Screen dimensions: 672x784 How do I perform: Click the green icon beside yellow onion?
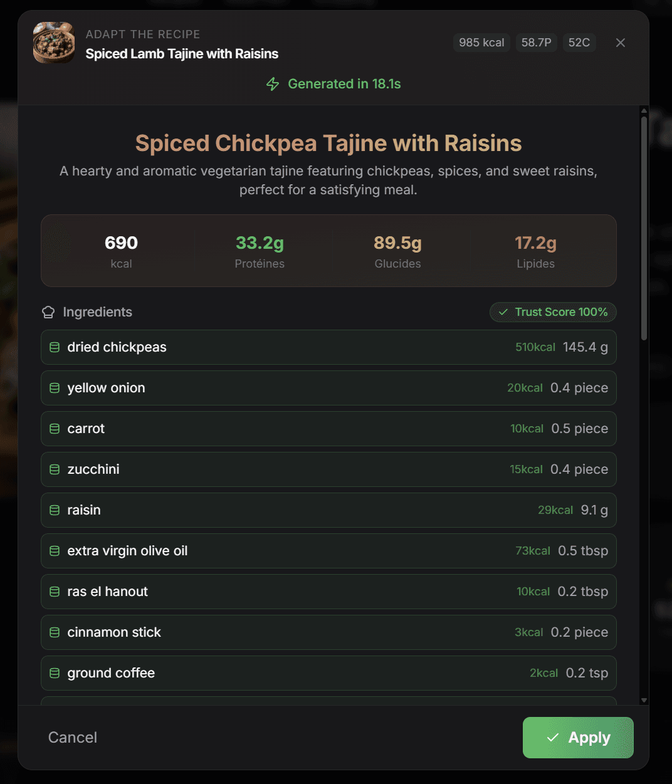54,388
